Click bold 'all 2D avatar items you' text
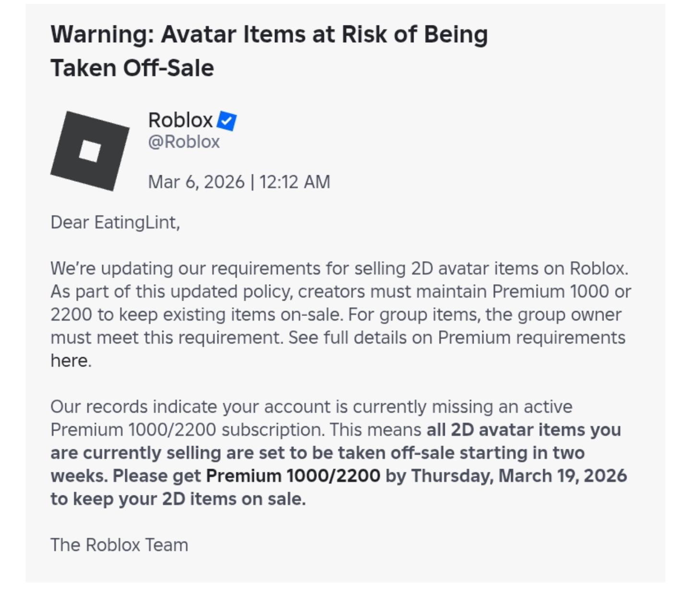The height and width of the screenshot is (616, 691). [x=524, y=430]
